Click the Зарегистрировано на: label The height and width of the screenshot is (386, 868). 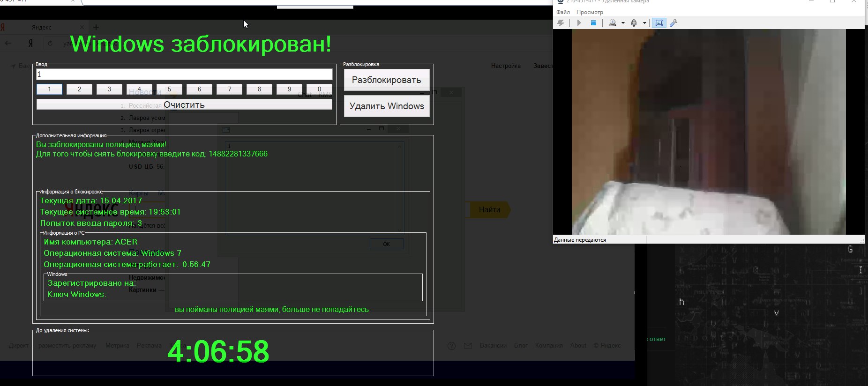(91, 283)
